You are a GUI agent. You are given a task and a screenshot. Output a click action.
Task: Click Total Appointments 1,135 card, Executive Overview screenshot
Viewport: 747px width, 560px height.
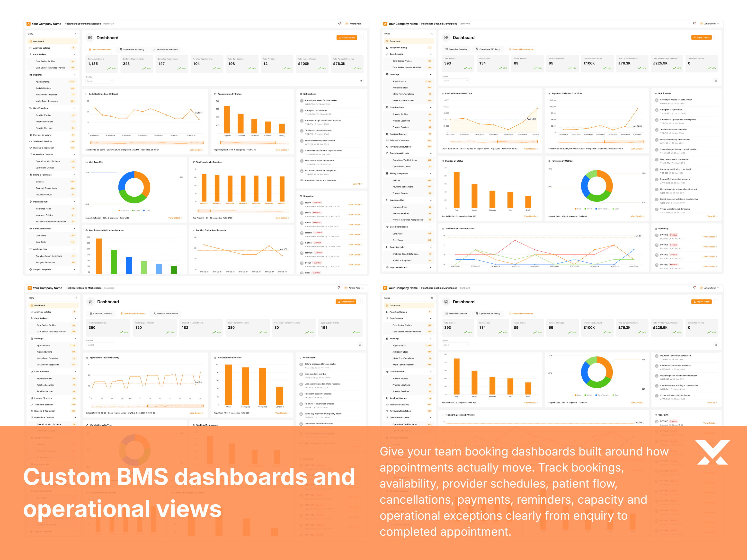pos(101,63)
